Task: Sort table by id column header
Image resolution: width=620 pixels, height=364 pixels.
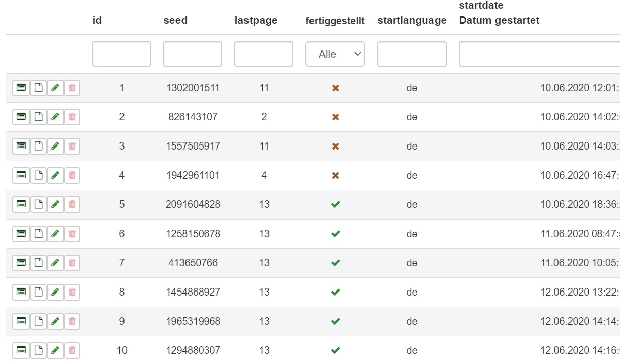Action: (97, 21)
